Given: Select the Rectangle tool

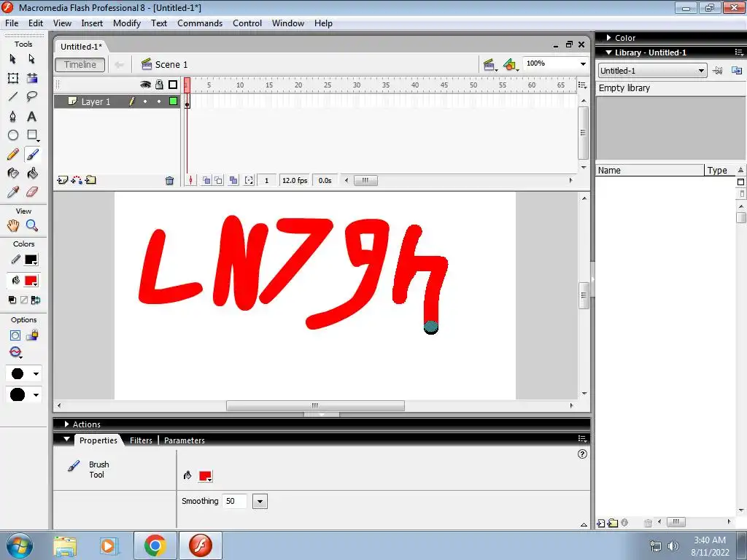Looking at the screenshot, I should [x=32, y=135].
